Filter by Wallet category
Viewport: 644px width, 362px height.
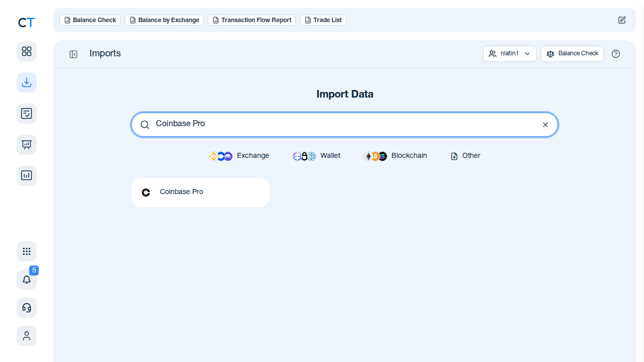coord(316,156)
